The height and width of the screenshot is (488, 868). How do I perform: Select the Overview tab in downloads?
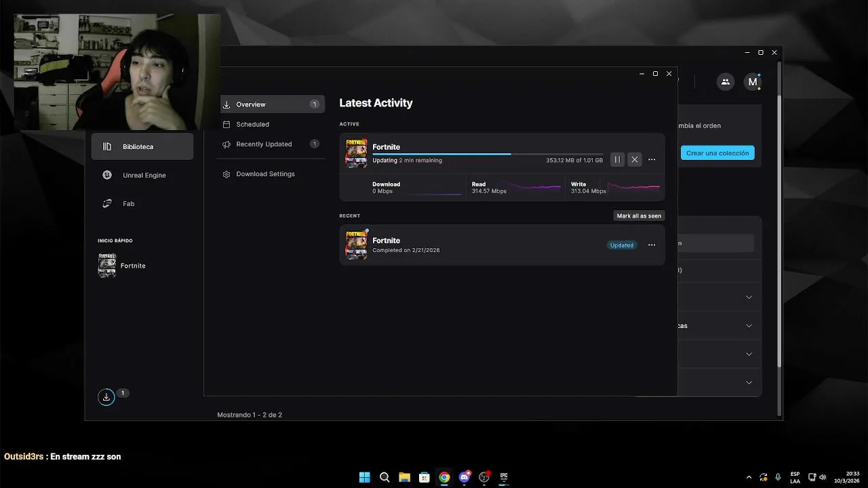[x=271, y=104]
